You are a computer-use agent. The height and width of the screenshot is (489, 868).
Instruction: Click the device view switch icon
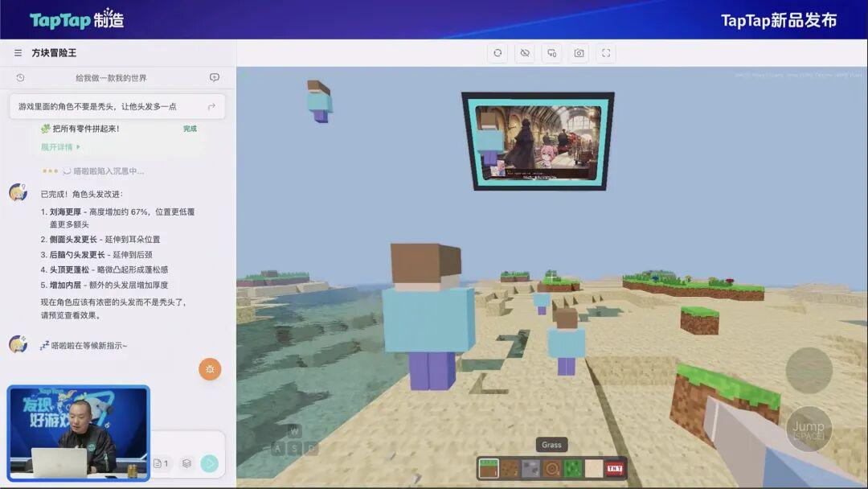click(x=552, y=53)
